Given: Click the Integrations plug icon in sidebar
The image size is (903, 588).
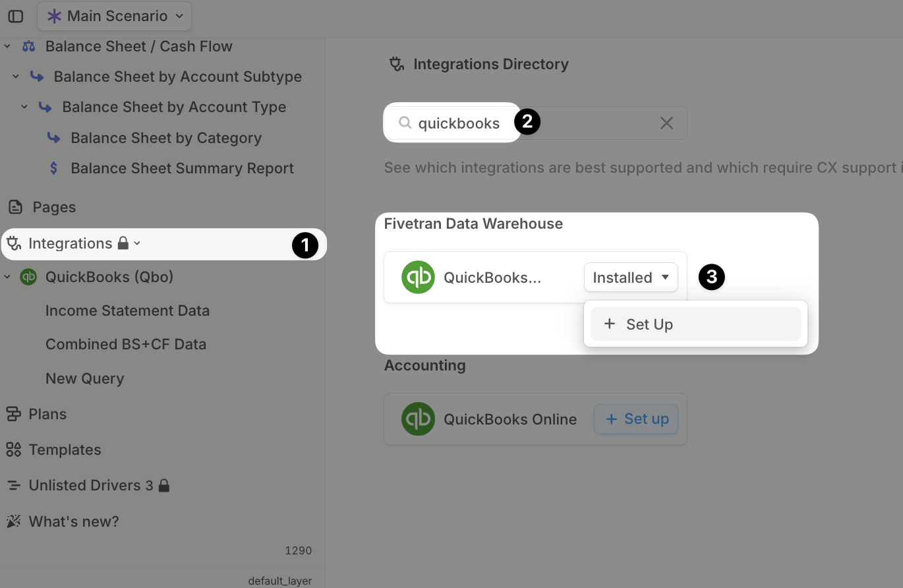Looking at the screenshot, I should point(13,244).
